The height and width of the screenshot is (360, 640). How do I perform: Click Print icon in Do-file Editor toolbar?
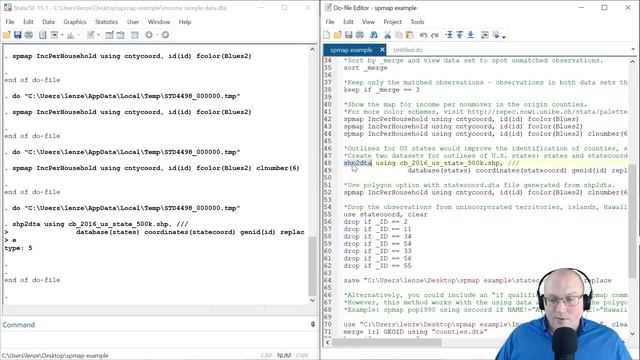click(x=360, y=35)
